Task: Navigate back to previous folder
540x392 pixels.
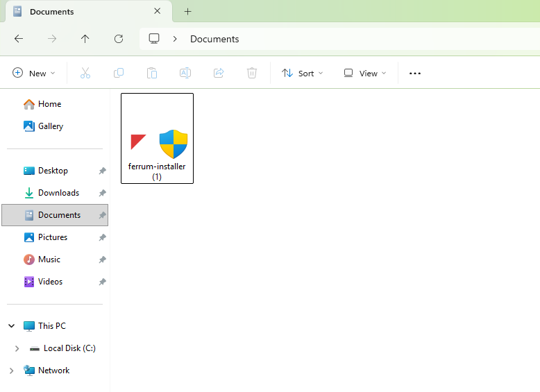Action: [19, 39]
